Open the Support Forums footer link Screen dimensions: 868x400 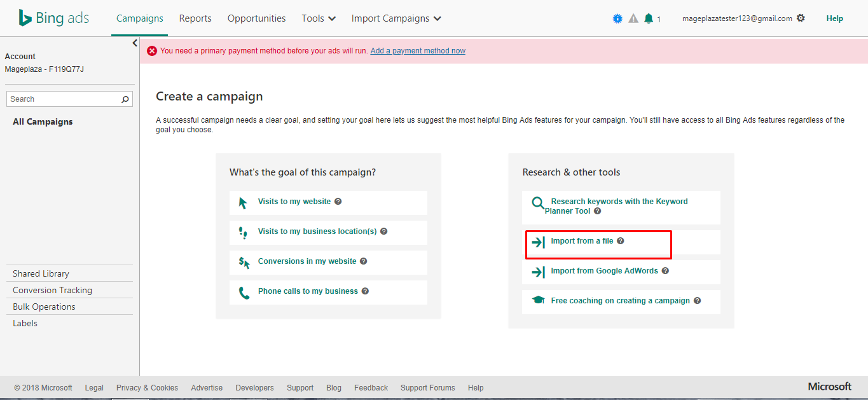tap(428, 388)
